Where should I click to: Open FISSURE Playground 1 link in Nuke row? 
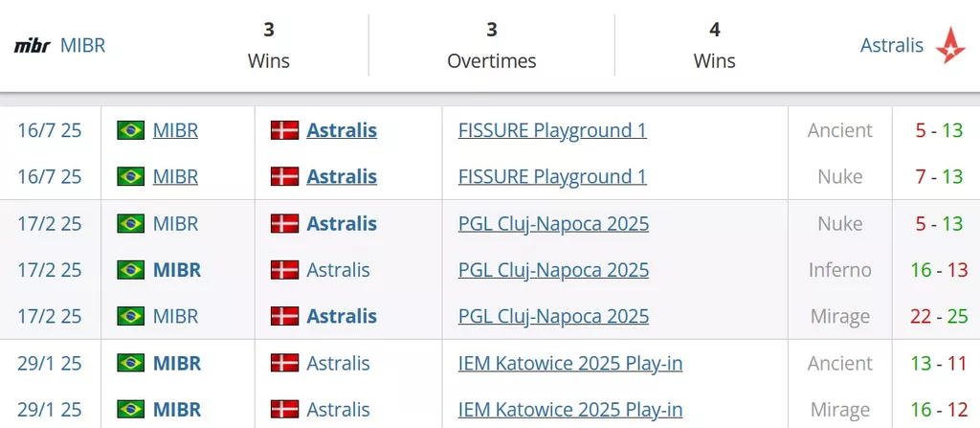pos(552,176)
